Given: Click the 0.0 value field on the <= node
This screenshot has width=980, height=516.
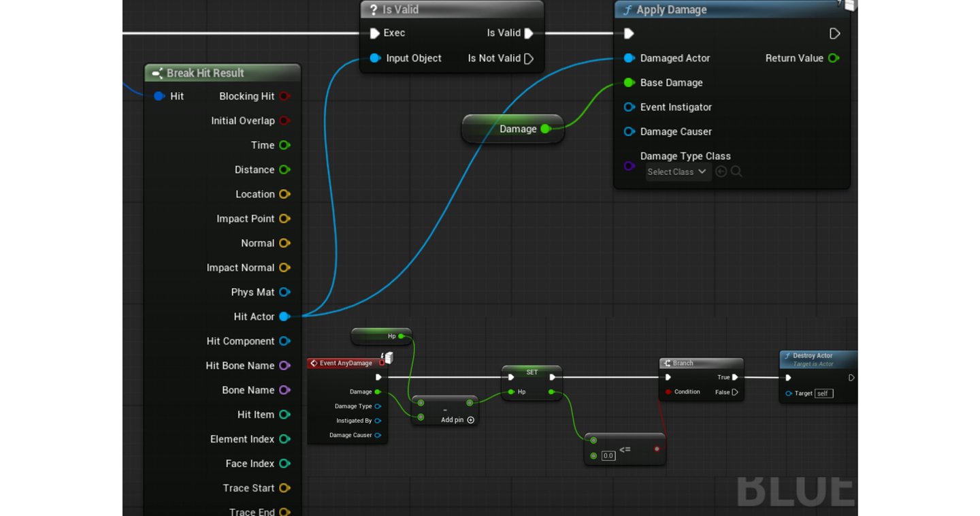Looking at the screenshot, I should [608, 455].
